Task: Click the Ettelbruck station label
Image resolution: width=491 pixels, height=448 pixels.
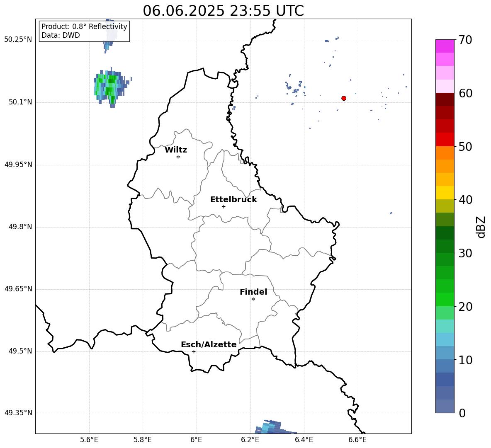Action: pyautogui.click(x=233, y=200)
